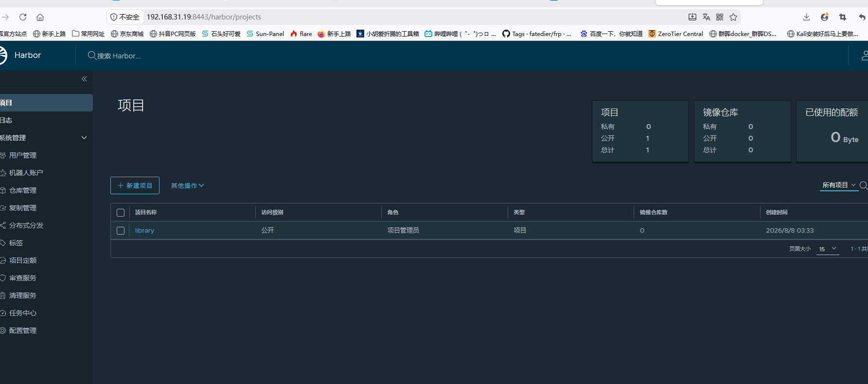The width and height of the screenshot is (868, 384).
Task: Sort by 项目名称 column header
Action: pyautogui.click(x=146, y=212)
